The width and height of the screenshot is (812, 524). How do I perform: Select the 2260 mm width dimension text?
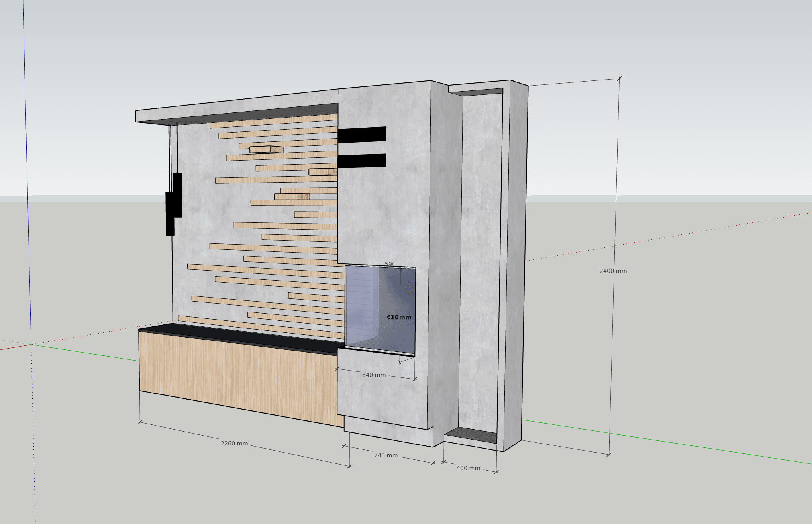pyautogui.click(x=234, y=444)
